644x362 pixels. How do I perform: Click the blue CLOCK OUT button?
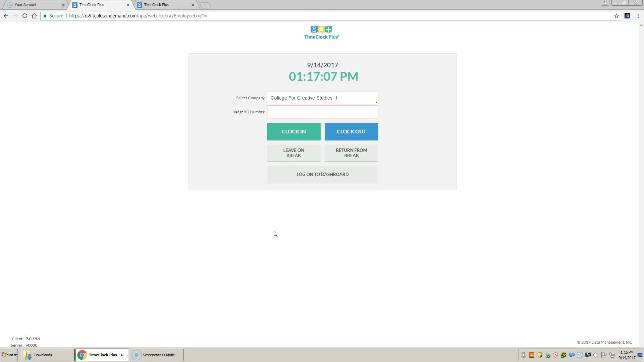(351, 131)
